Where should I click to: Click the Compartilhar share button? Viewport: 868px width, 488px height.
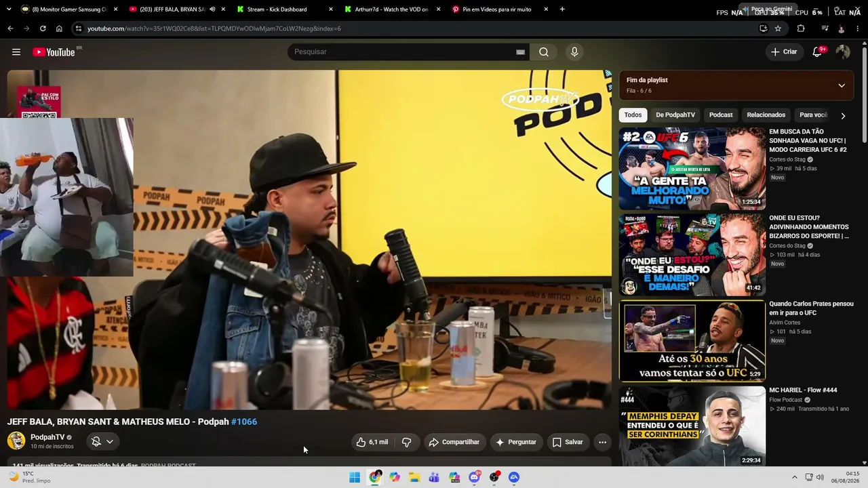click(x=454, y=442)
